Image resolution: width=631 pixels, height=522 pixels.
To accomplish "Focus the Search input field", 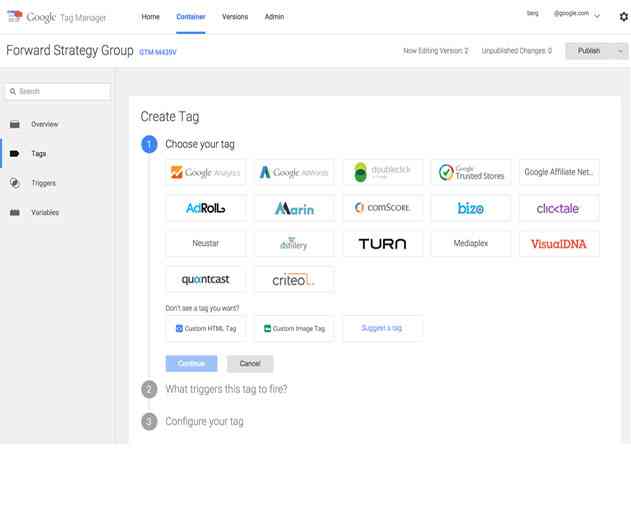I will click(58, 91).
